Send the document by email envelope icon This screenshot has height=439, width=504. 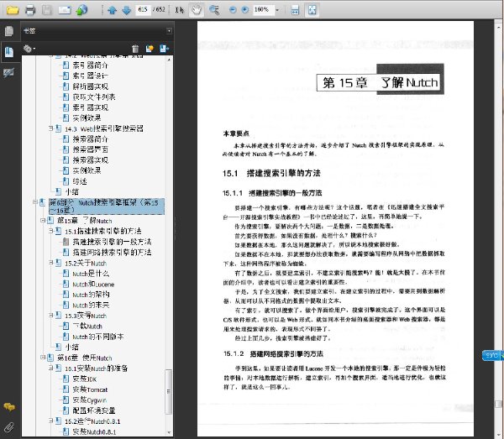click(65, 10)
